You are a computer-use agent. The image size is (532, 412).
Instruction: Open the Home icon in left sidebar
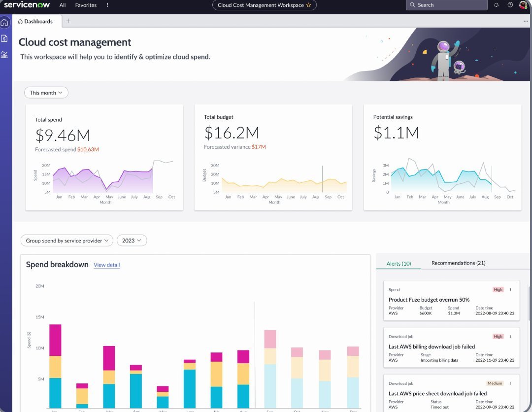[4, 22]
